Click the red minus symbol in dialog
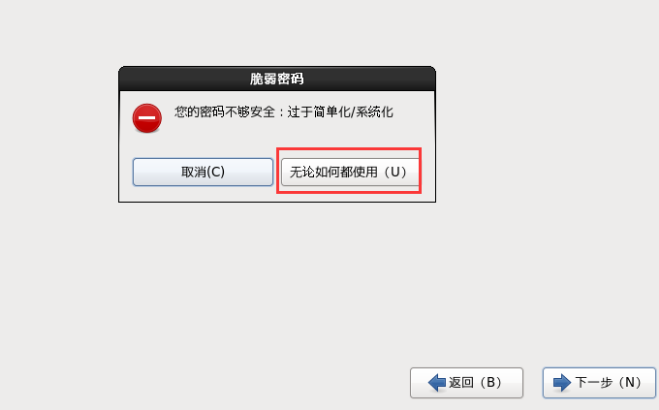The height and width of the screenshot is (410, 659). coord(147,118)
